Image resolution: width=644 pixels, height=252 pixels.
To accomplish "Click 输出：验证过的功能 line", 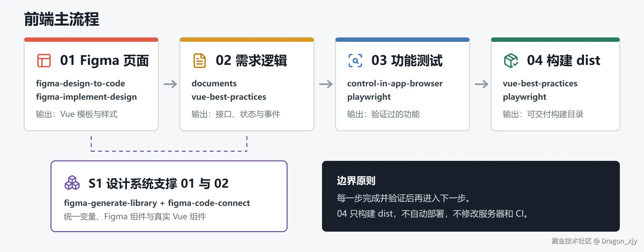I will 383,114.
